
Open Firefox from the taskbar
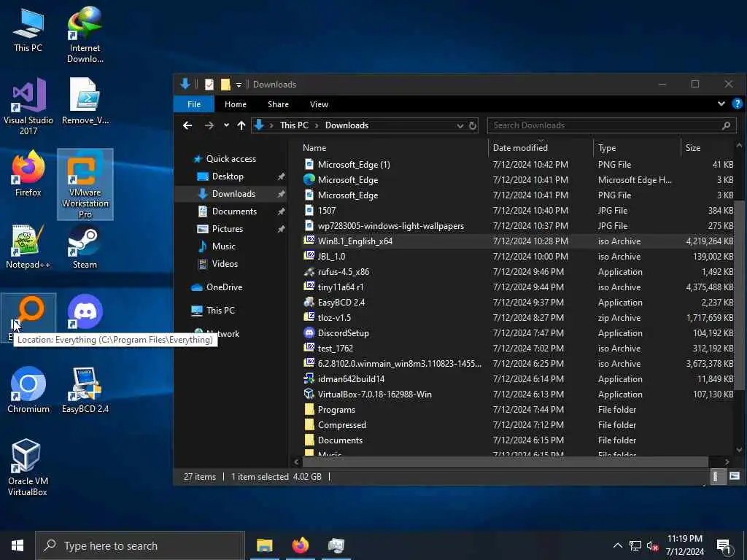(300, 545)
